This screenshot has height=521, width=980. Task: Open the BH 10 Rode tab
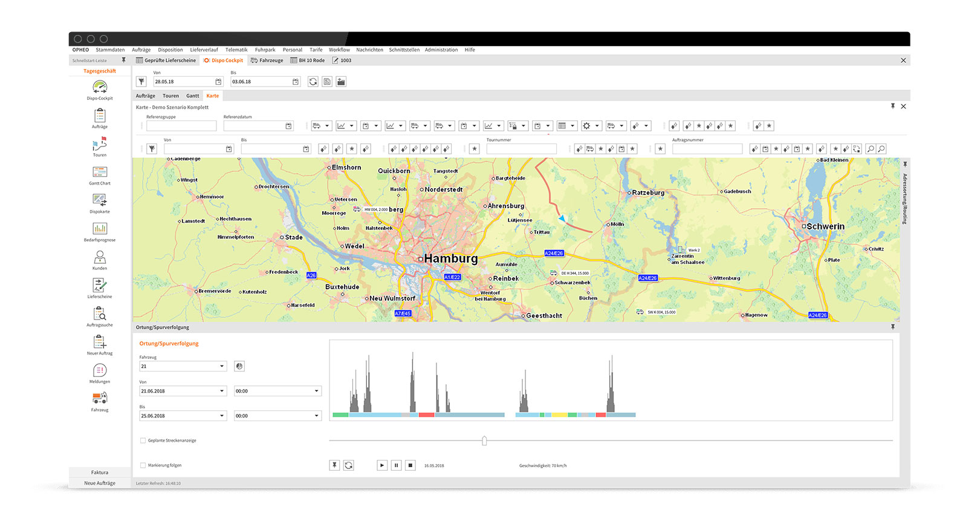(x=308, y=61)
